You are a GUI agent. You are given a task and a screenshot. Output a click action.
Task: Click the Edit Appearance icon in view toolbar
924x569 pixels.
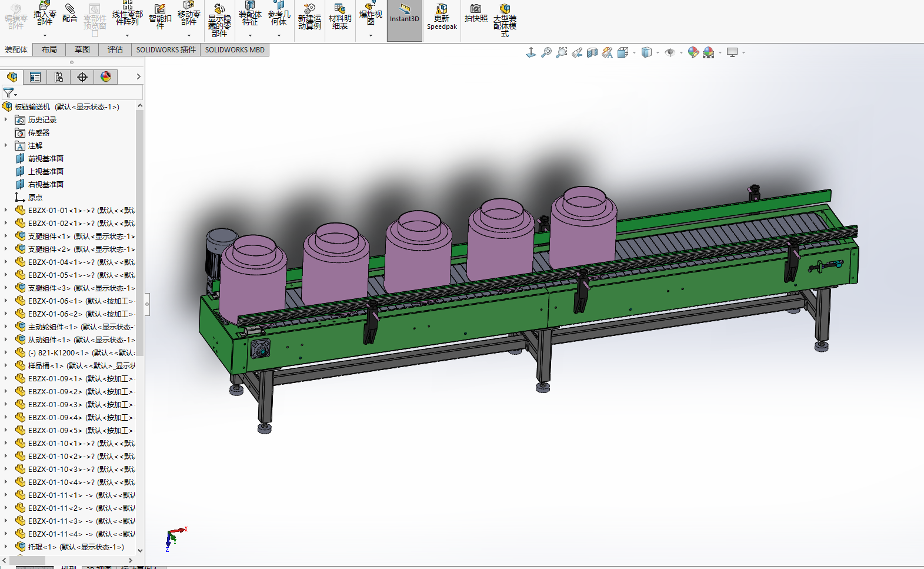click(693, 52)
